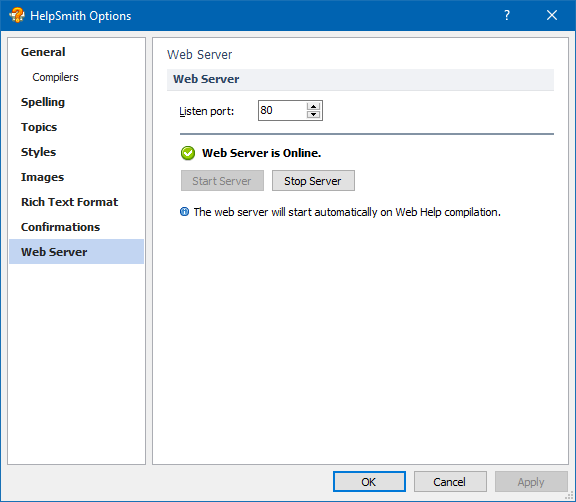Open Rich Text Format settings
576x502 pixels.
click(69, 202)
